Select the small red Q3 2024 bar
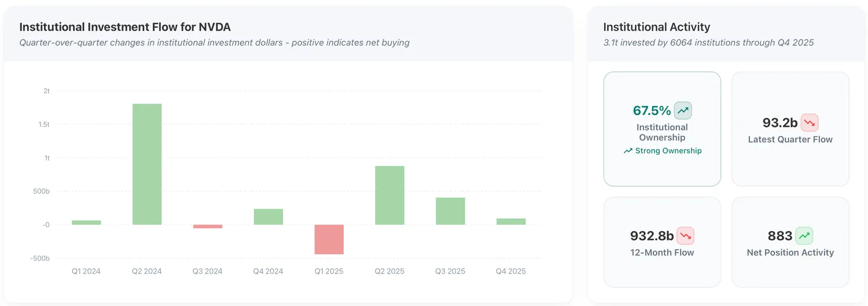Image resolution: width=868 pixels, height=306 pixels. (x=208, y=227)
